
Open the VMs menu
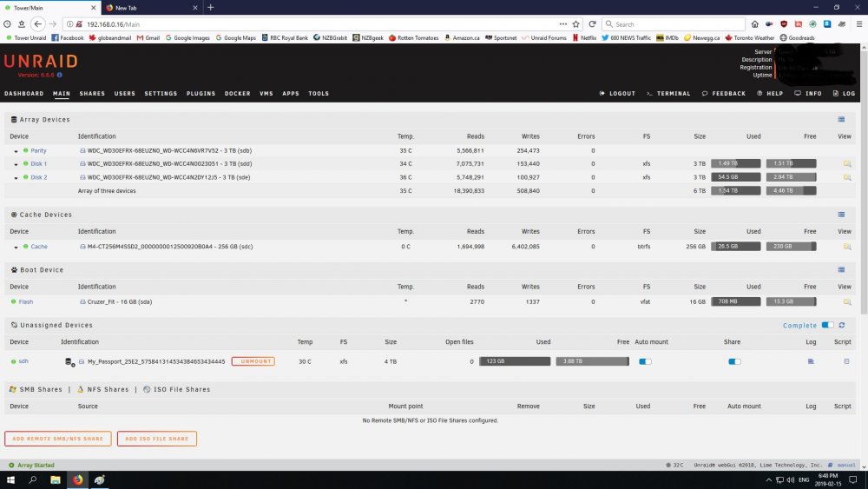266,94
